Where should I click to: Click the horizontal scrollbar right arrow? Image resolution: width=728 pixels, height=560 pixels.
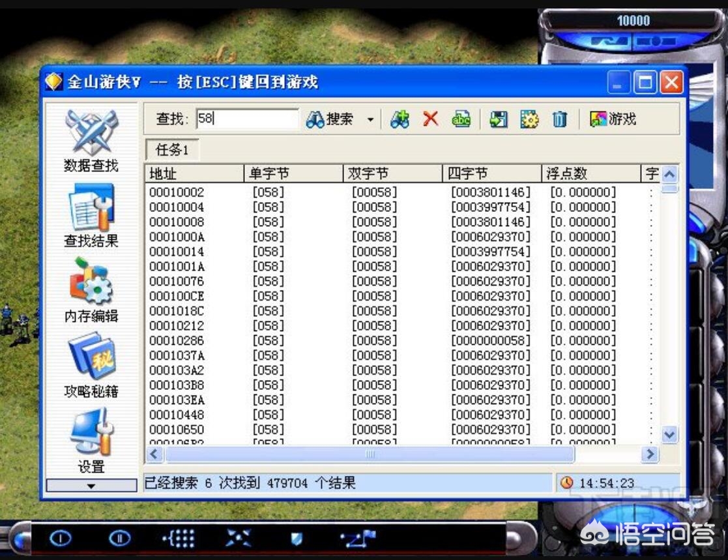(x=650, y=454)
